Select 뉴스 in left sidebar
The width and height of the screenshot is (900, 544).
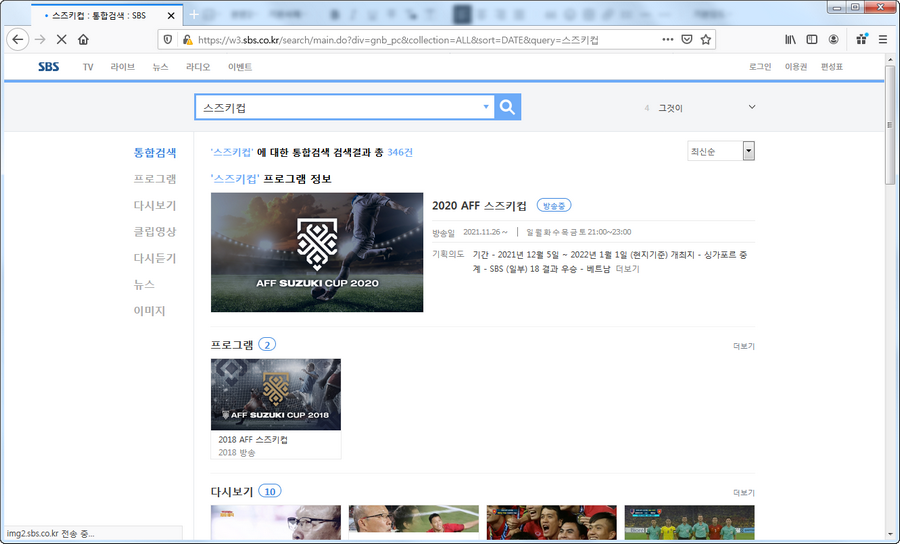click(144, 285)
